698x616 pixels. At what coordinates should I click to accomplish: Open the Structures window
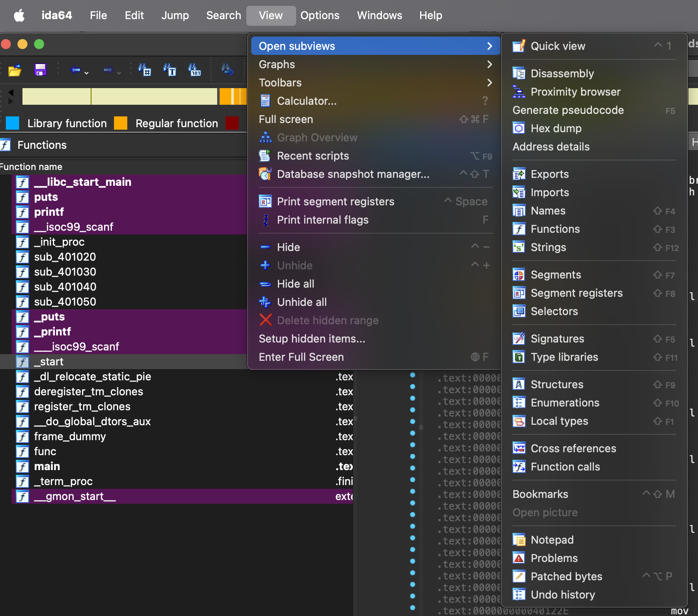click(594, 384)
